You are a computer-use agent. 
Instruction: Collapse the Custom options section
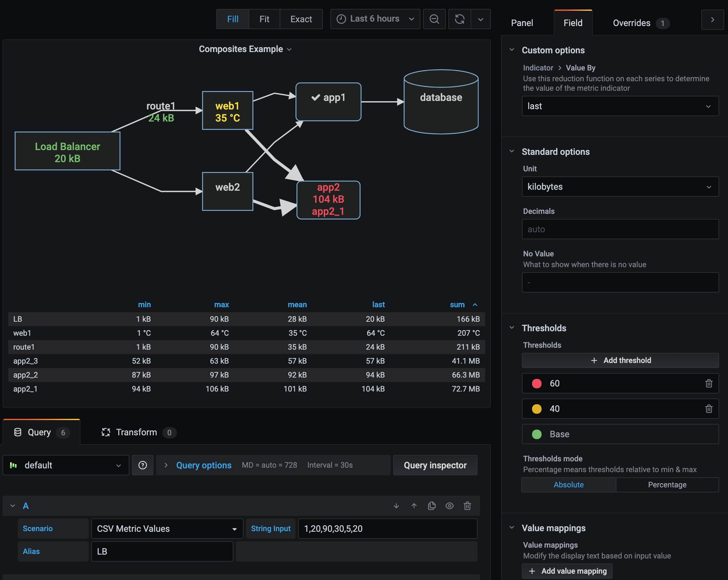coord(511,50)
